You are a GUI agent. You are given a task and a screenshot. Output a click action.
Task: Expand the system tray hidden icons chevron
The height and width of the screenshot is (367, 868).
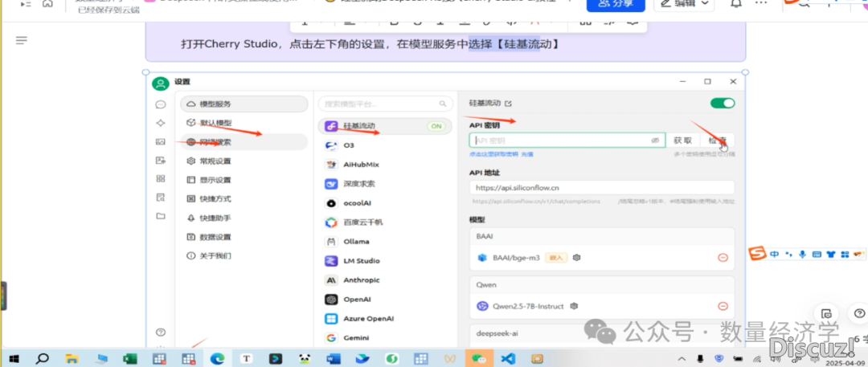coord(682,359)
